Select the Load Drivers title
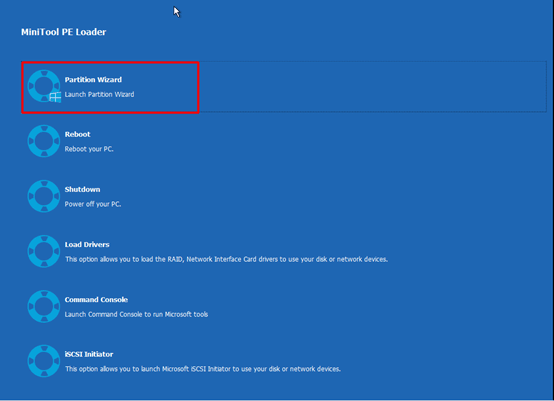 coord(87,244)
